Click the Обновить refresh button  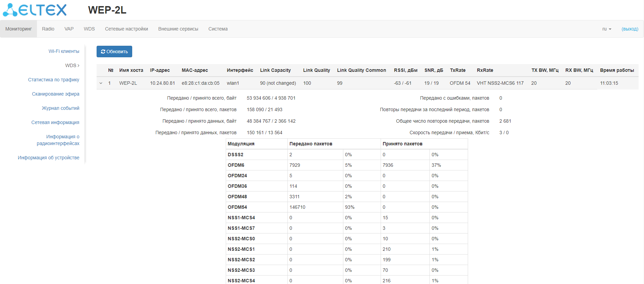tap(114, 52)
